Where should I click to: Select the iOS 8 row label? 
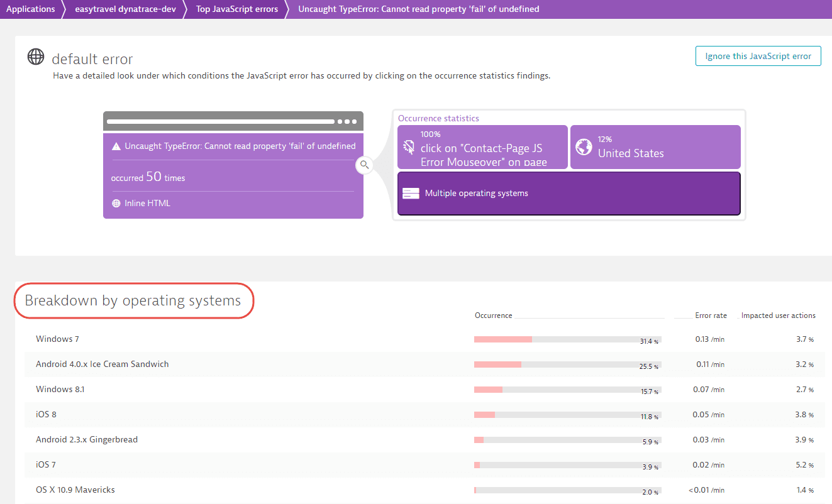(46, 414)
